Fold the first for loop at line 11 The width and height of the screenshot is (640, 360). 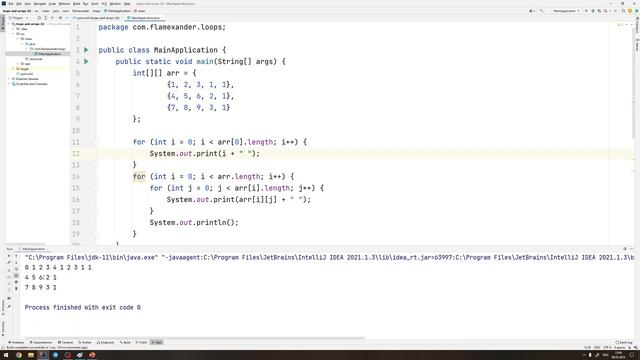point(97,142)
